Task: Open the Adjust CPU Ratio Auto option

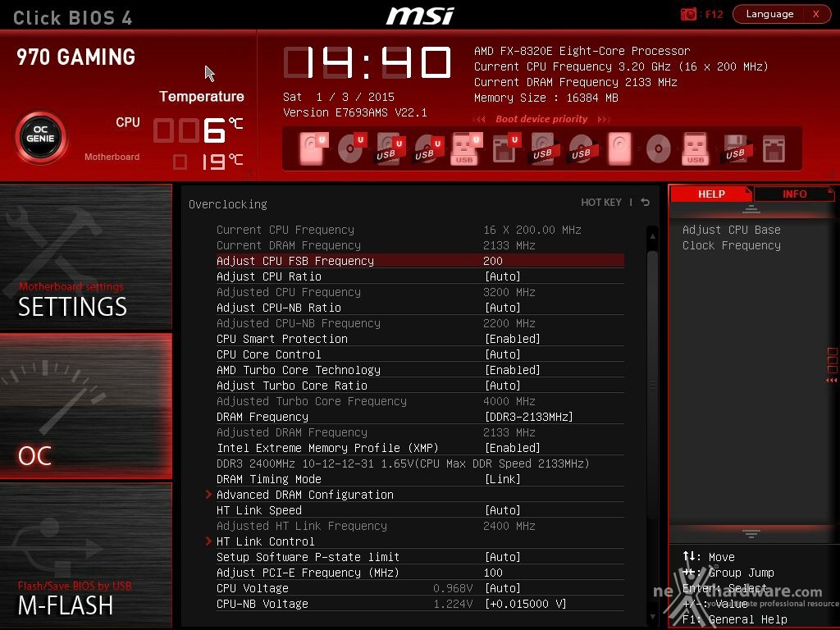Action: pos(503,276)
